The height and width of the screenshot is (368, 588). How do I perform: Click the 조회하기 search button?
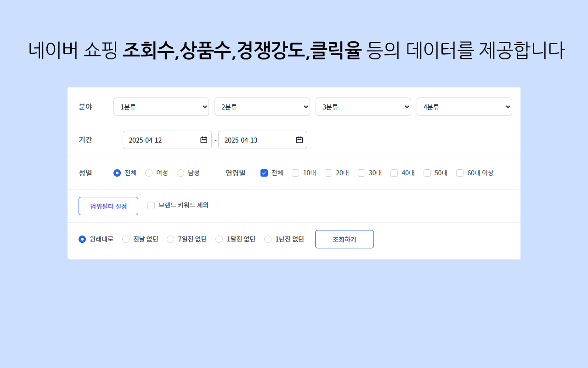pos(345,239)
